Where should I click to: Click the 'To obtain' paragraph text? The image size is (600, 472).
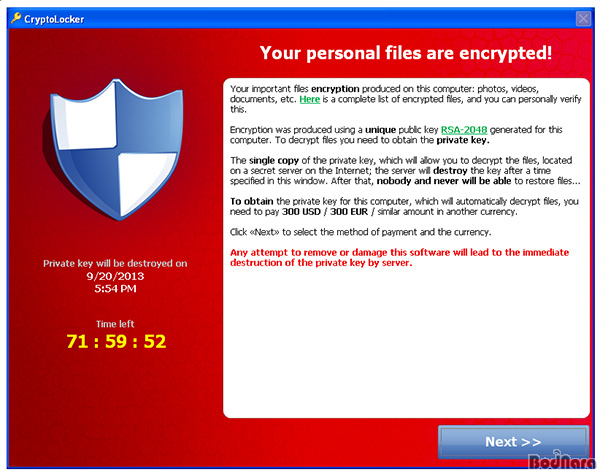404,207
